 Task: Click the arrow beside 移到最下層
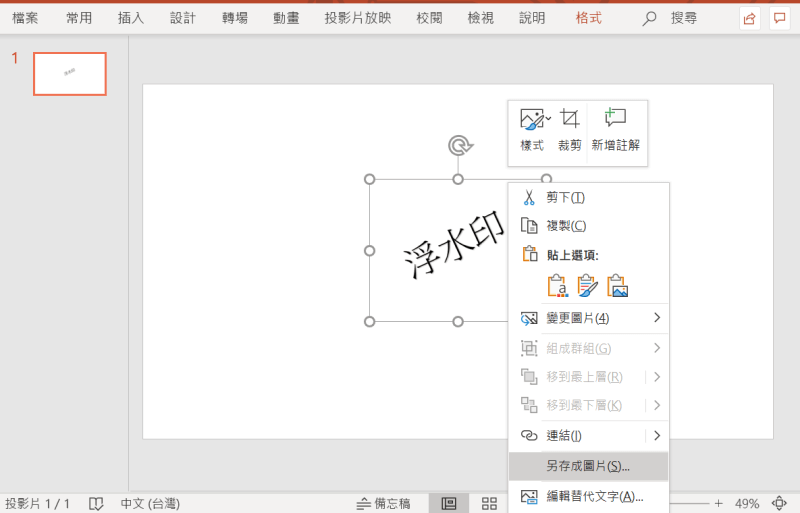pos(657,405)
